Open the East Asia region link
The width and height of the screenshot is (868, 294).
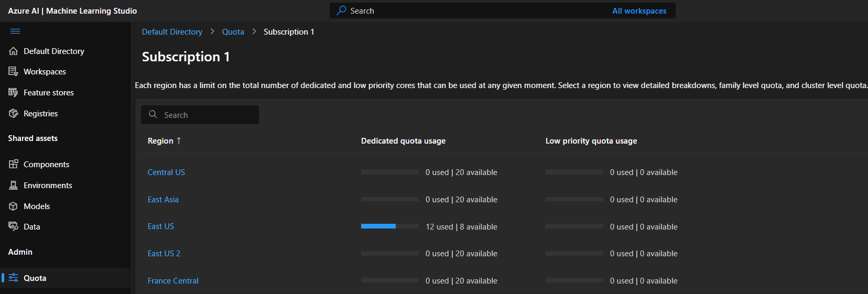click(163, 200)
